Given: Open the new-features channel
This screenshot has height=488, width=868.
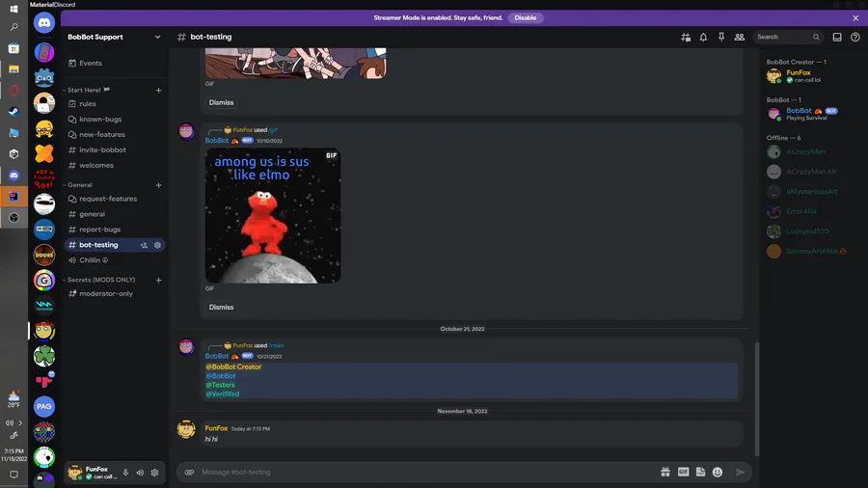Looking at the screenshot, I should 115,134.
